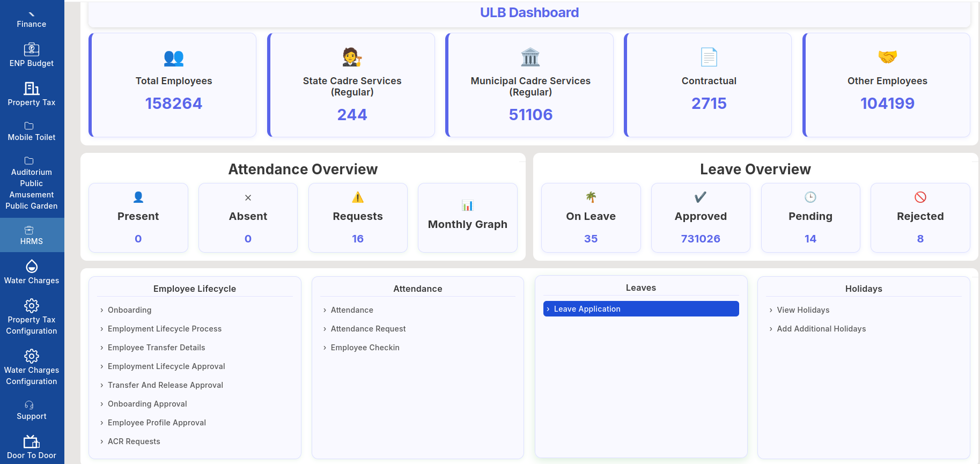Expand the Onboarding chevron item

(126, 310)
